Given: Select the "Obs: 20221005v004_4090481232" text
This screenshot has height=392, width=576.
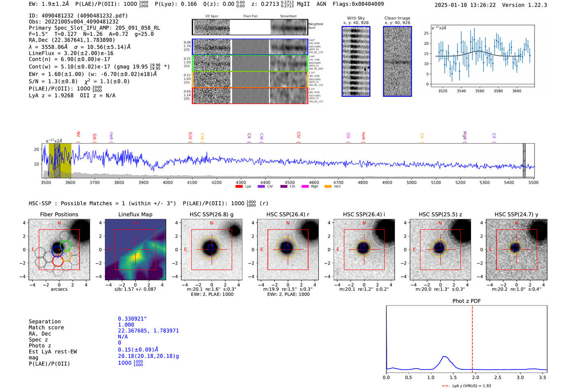Looking at the screenshot, I should pos(74,21).
